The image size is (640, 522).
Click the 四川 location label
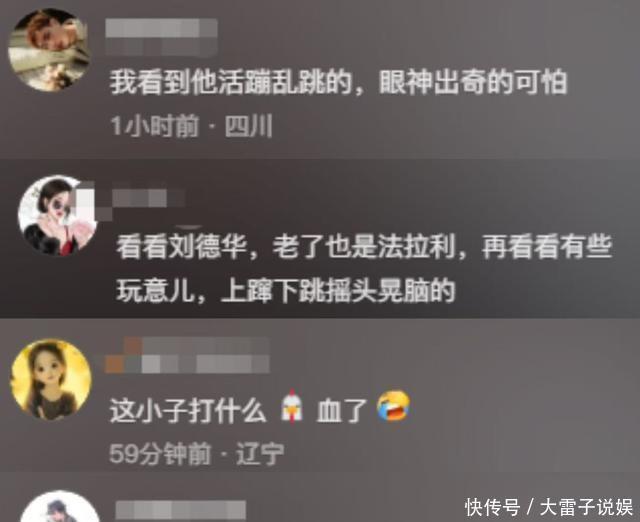coord(249,126)
